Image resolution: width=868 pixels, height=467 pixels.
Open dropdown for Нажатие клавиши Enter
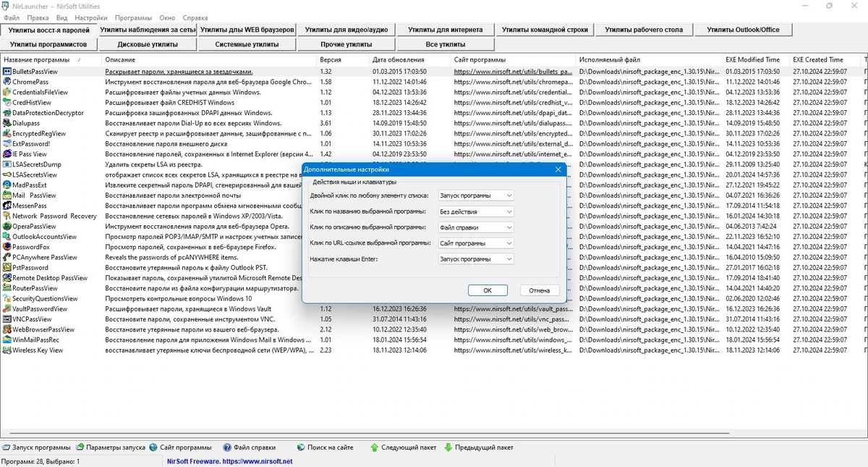(x=476, y=259)
